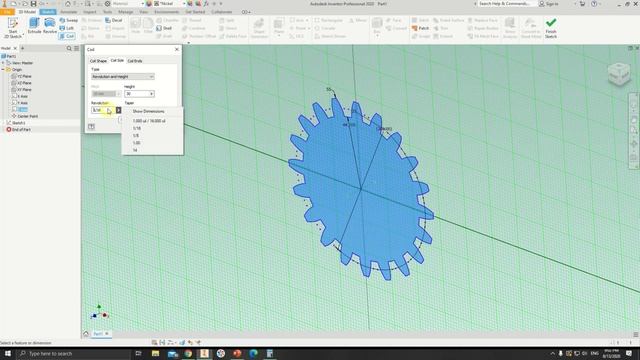The width and height of the screenshot is (640, 360).
Task: Select Center Point in browser tree
Action: pyautogui.click(x=27, y=116)
